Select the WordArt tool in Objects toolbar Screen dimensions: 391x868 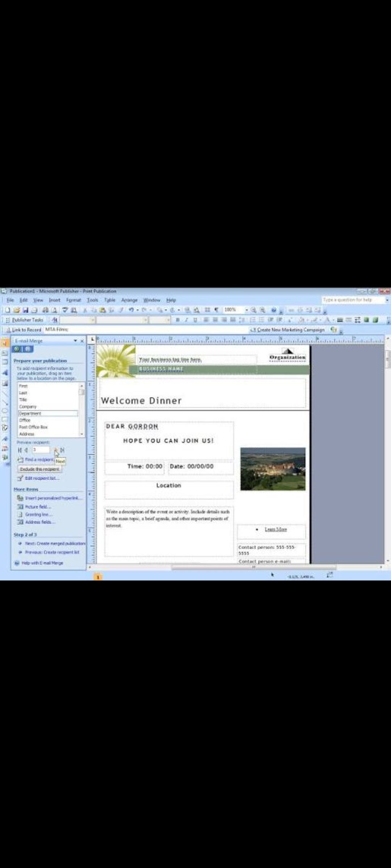click(x=5, y=373)
